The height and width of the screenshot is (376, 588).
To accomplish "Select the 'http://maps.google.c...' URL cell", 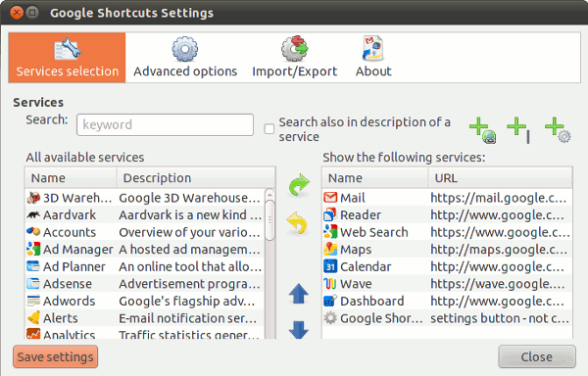I will pyautogui.click(x=499, y=250).
